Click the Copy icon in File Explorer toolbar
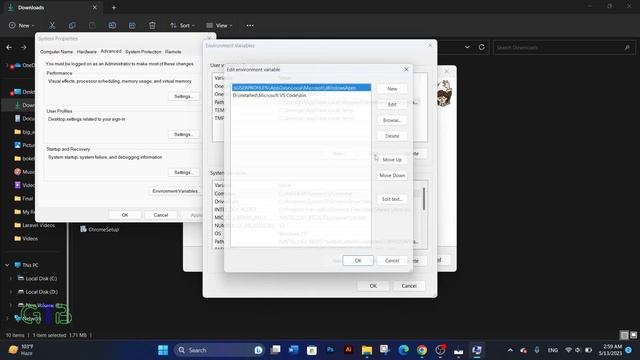Screen dimensions: 640x360 [72, 25]
